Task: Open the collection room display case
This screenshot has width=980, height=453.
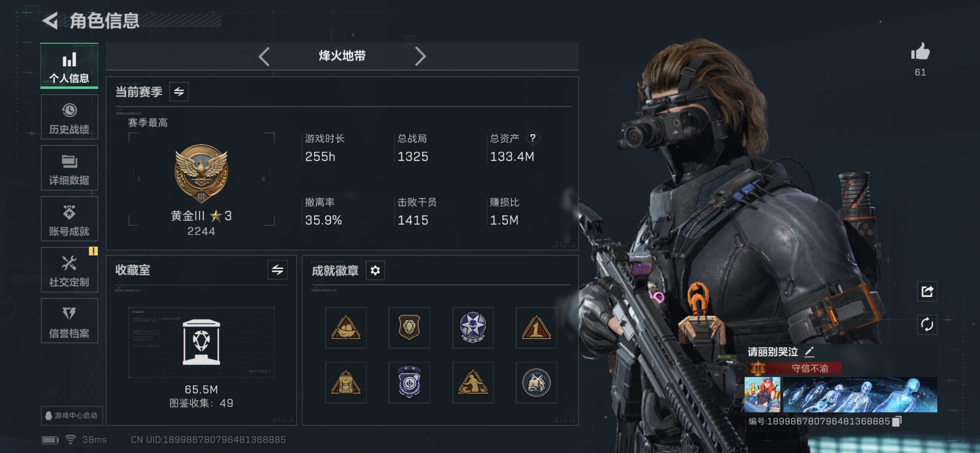Action: (x=201, y=342)
